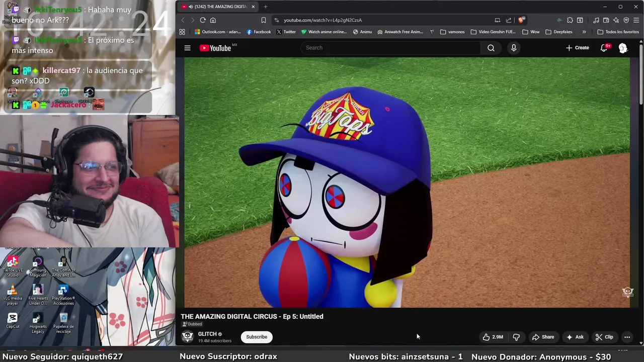Click the share icon in address bar
The width and height of the screenshot is (644, 362).
pos(509,20)
